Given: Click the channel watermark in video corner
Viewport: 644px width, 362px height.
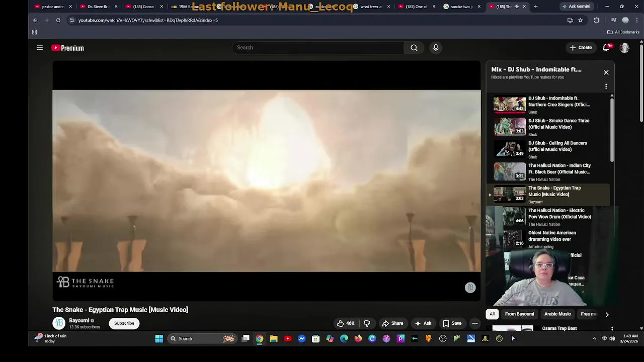Looking at the screenshot, I should point(470,288).
